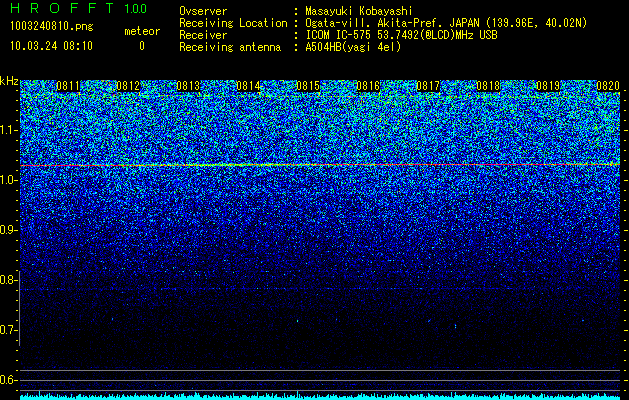The width and height of the screenshot is (629, 400).
Task: Click the timestamp 10.03.24 08:10
Action: point(51,46)
